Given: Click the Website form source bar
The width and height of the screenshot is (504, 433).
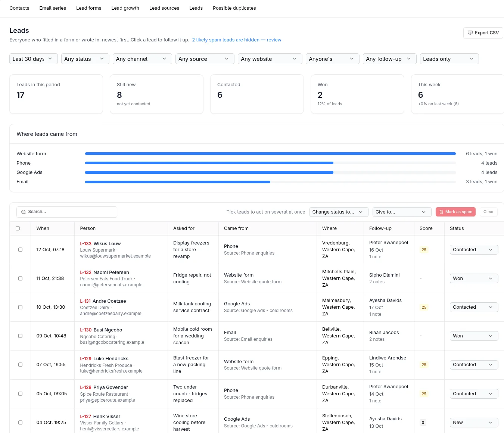Looking at the screenshot, I should pos(270,154).
